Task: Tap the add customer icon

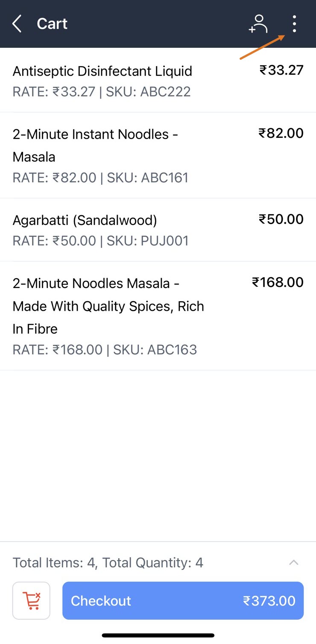Action: (x=258, y=24)
